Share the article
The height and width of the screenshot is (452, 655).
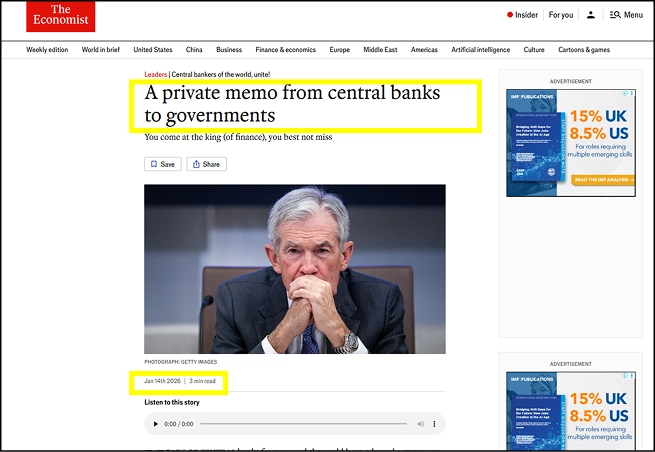[206, 164]
